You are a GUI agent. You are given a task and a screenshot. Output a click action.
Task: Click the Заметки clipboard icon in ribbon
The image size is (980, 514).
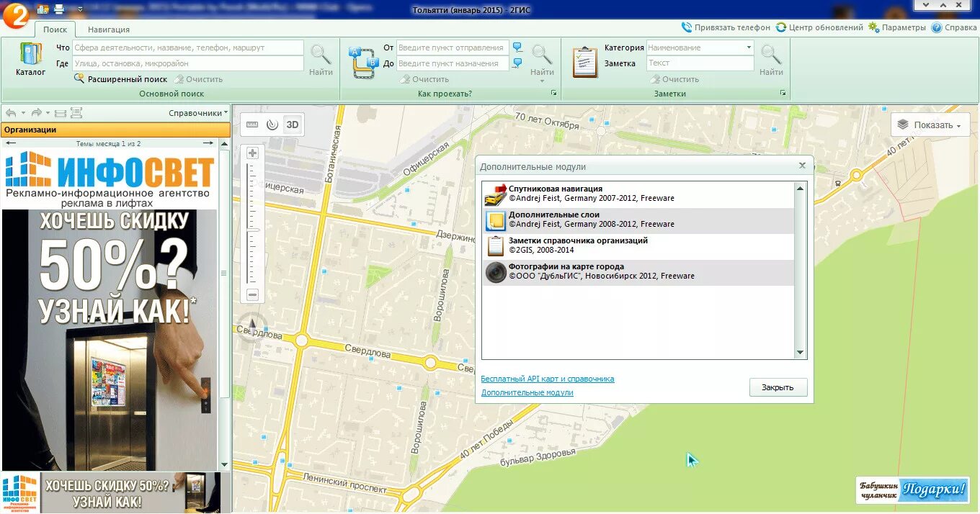point(585,62)
